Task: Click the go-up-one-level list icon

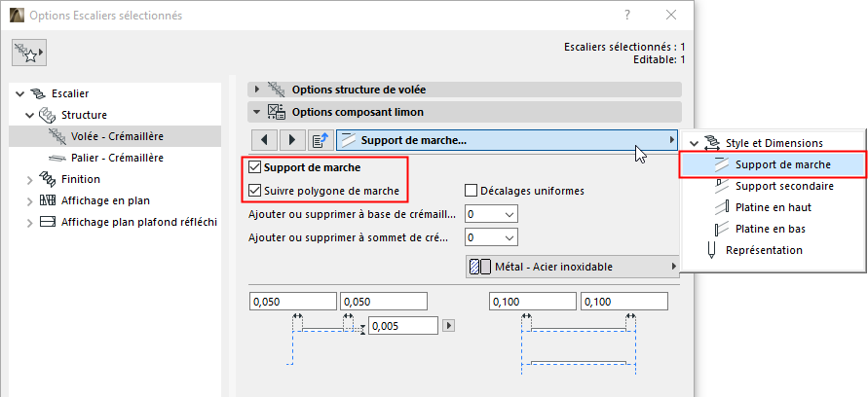Action: pos(320,140)
